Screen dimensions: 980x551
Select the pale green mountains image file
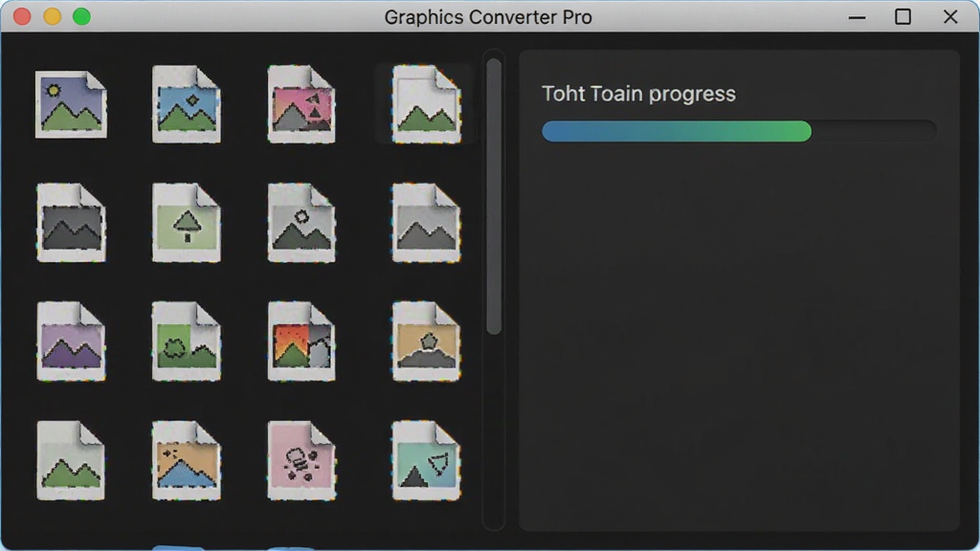click(x=71, y=460)
